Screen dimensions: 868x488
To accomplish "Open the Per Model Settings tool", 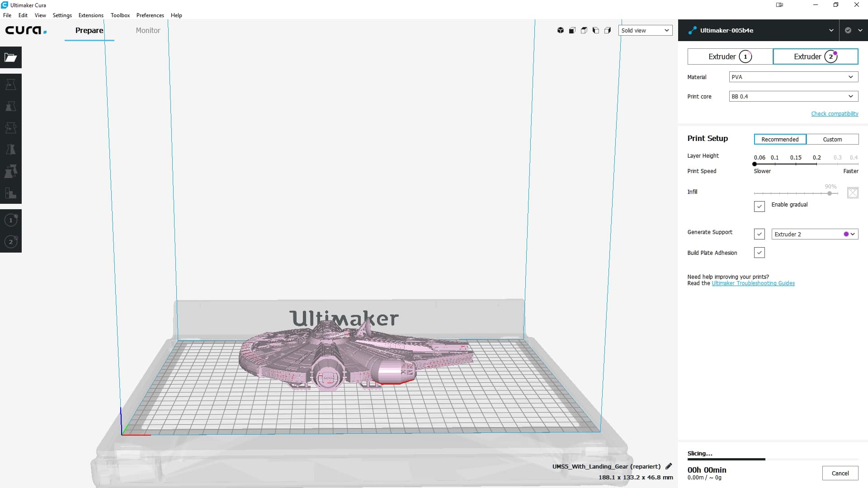I will point(11,171).
